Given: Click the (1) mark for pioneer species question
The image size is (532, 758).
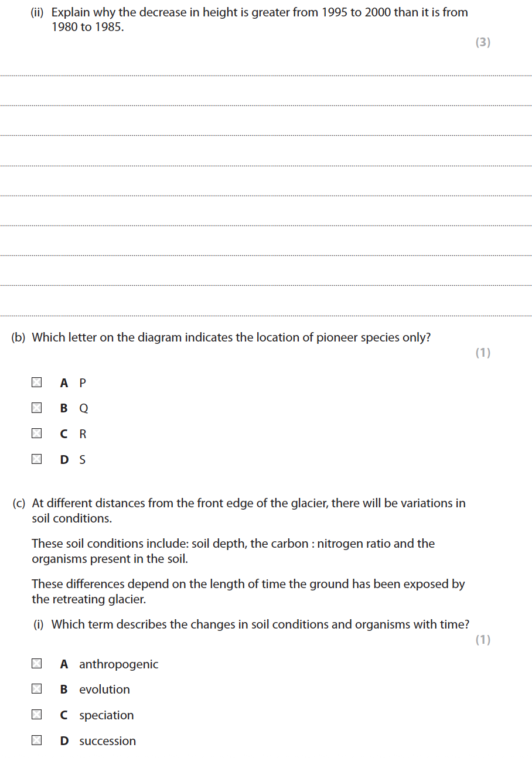Looking at the screenshot, I should click(x=482, y=353).
